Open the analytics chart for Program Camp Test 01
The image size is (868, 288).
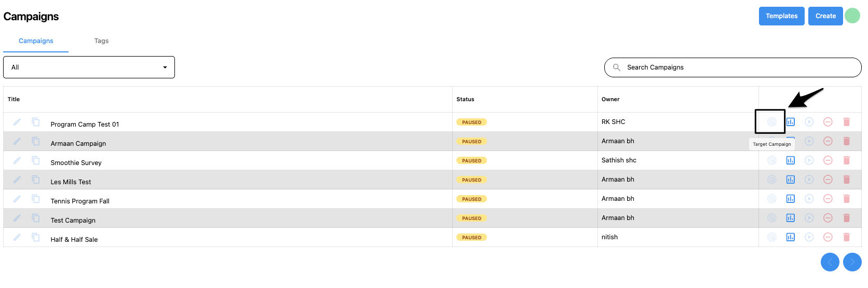coord(790,122)
